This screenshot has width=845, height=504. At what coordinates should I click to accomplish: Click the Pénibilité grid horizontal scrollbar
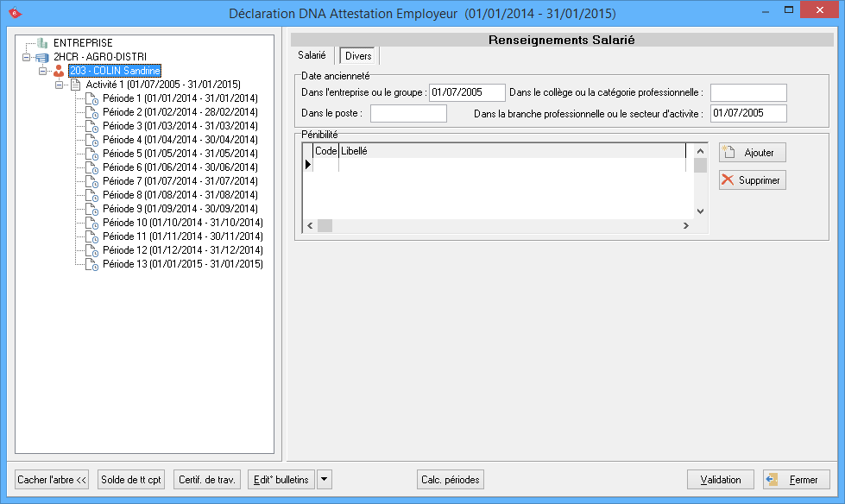click(501, 225)
